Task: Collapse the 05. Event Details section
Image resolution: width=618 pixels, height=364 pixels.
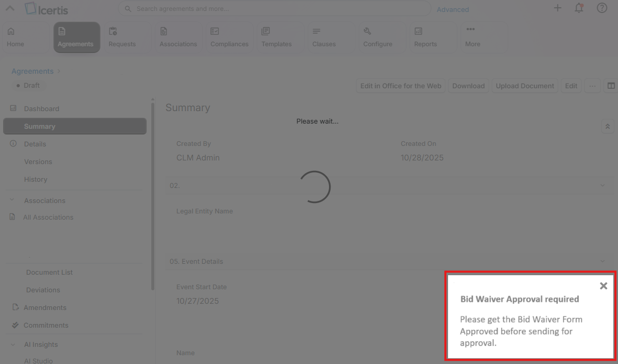Action: click(602, 261)
